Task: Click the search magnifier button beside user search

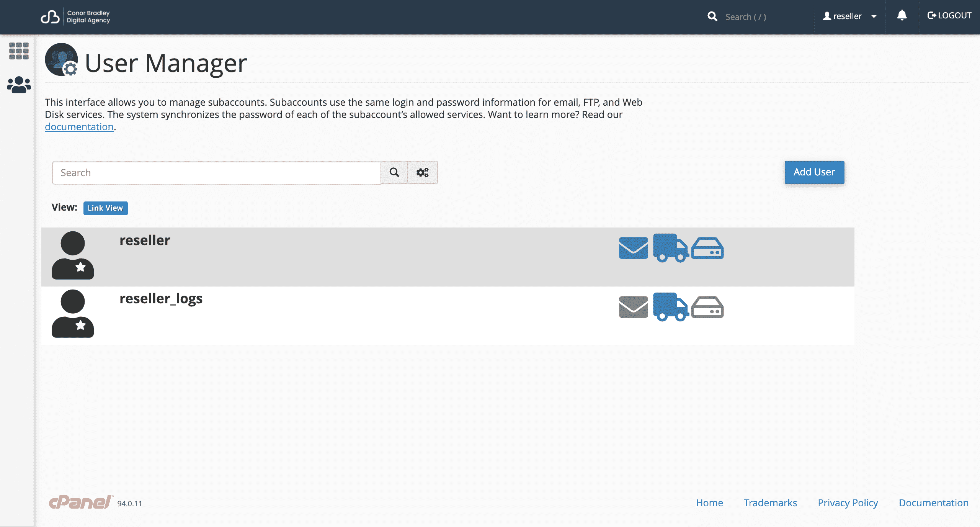Action: pyautogui.click(x=394, y=172)
